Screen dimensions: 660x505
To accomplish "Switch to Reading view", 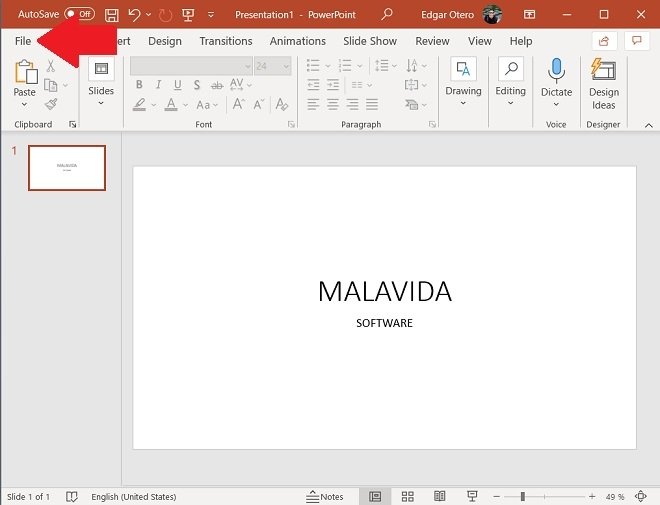I will 439,497.
